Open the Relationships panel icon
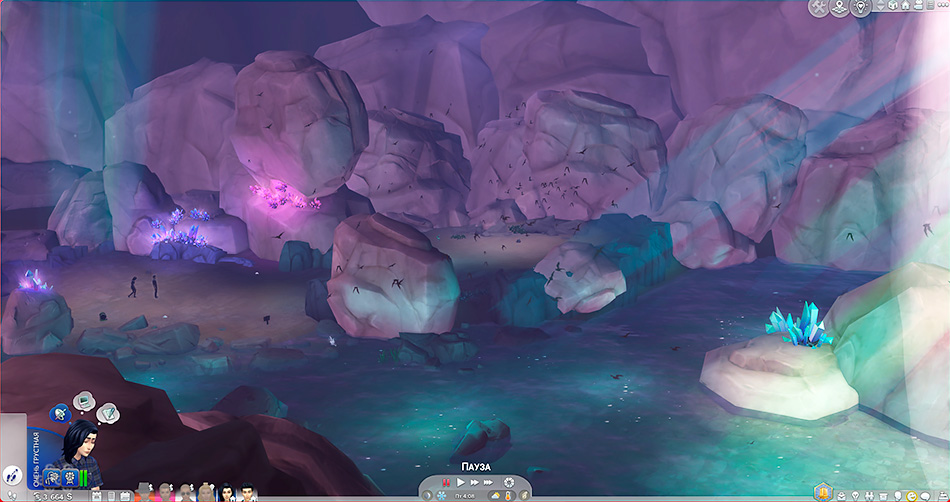Screen dimensions: 950x502 869,496
